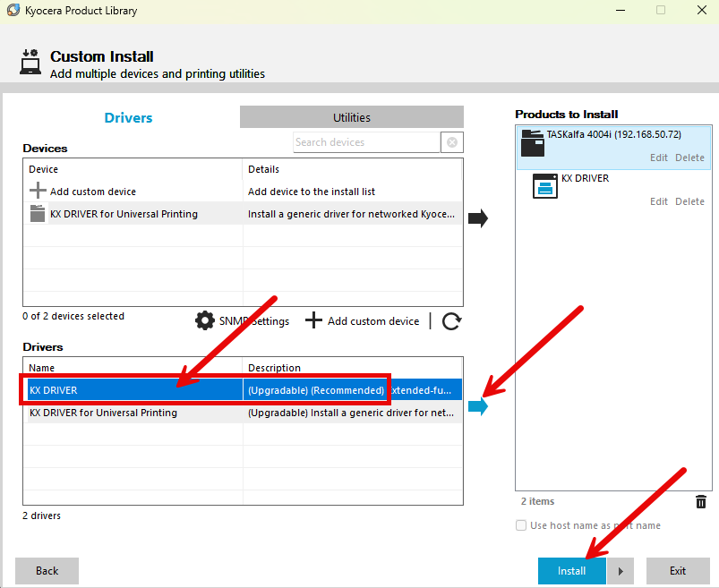Screen dimensions: 719x588
Task: Switch to the Drivers tab
Action: pyautogui.click(x=128, y=117)
